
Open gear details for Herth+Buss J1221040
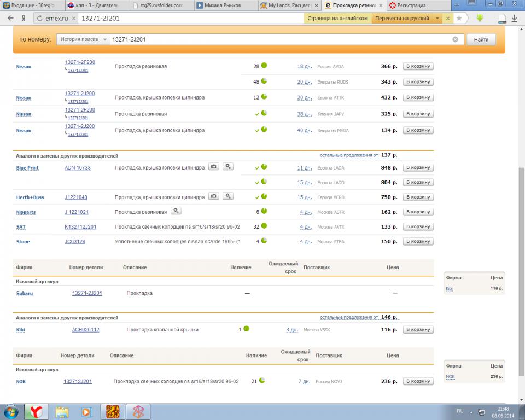coord(228,196)
